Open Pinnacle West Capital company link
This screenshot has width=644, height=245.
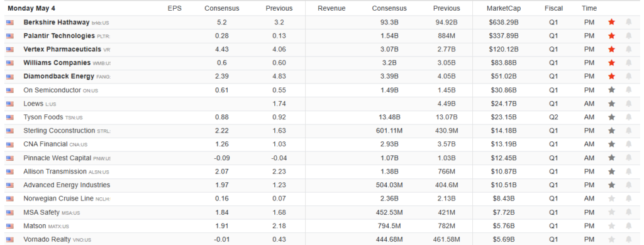pyautogui.click(x=57, y=158)
